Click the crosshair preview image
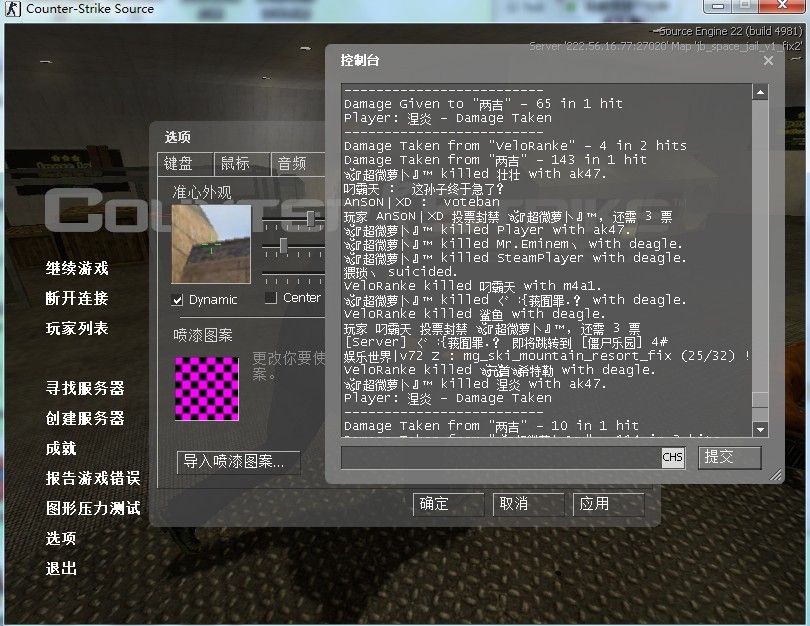810x626 pixels. [x=211, y=244]
